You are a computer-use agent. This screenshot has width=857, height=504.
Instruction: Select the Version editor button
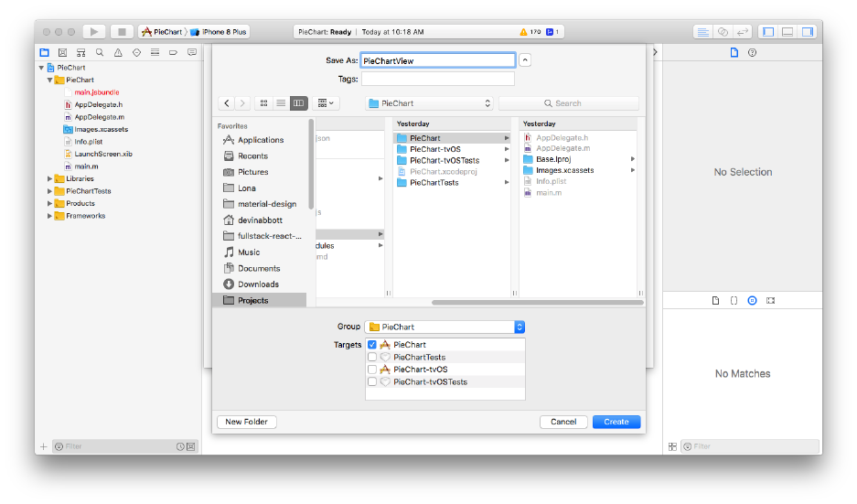pos(743,32)
